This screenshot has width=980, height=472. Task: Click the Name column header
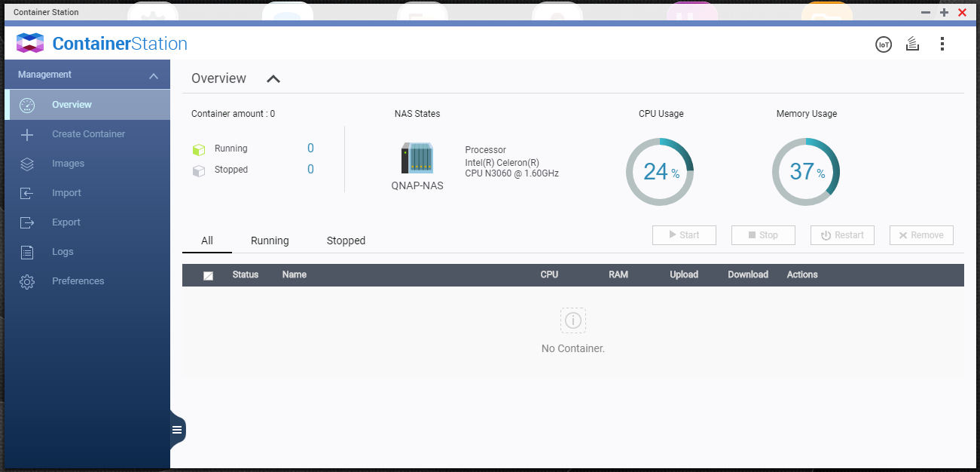(x=295, y=274)
